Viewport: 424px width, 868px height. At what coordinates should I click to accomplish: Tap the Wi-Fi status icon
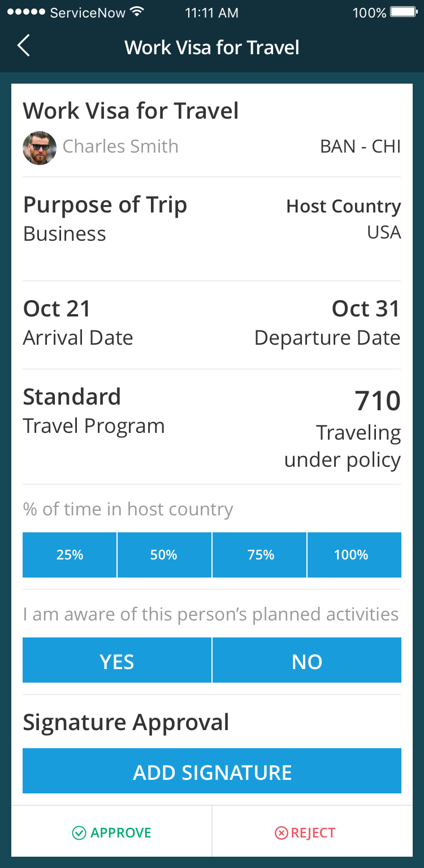pos(136,12)
